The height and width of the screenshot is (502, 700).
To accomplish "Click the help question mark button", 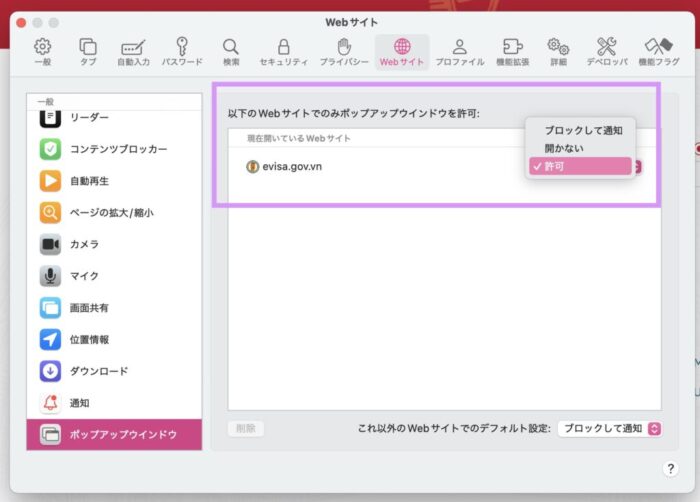I will point(670,468).
